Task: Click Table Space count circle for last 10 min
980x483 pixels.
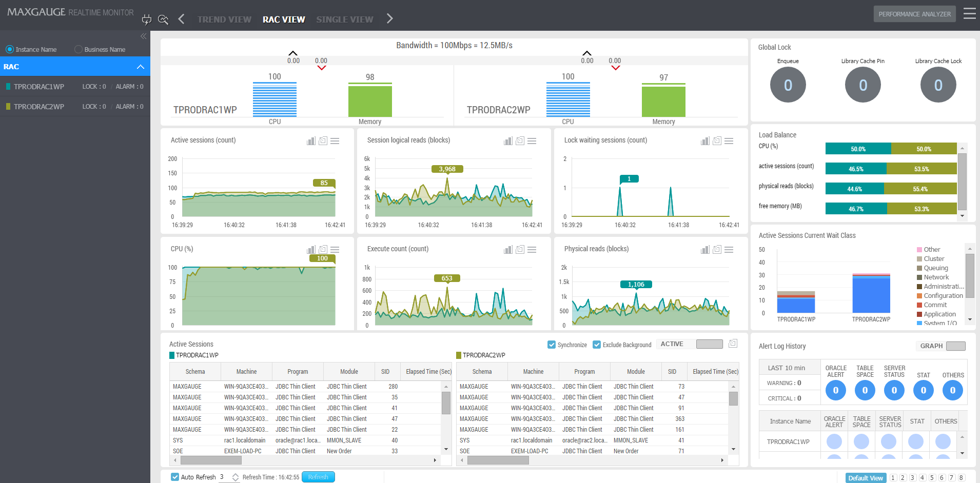Action: pyautogui.click(x=865, y=390)
